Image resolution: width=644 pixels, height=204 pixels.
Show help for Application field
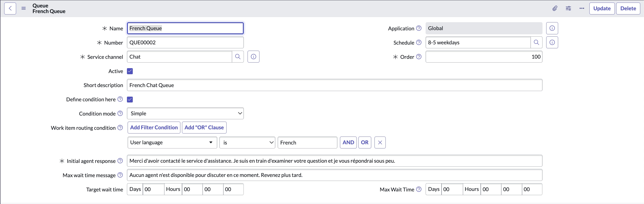(x=419, y=28)
